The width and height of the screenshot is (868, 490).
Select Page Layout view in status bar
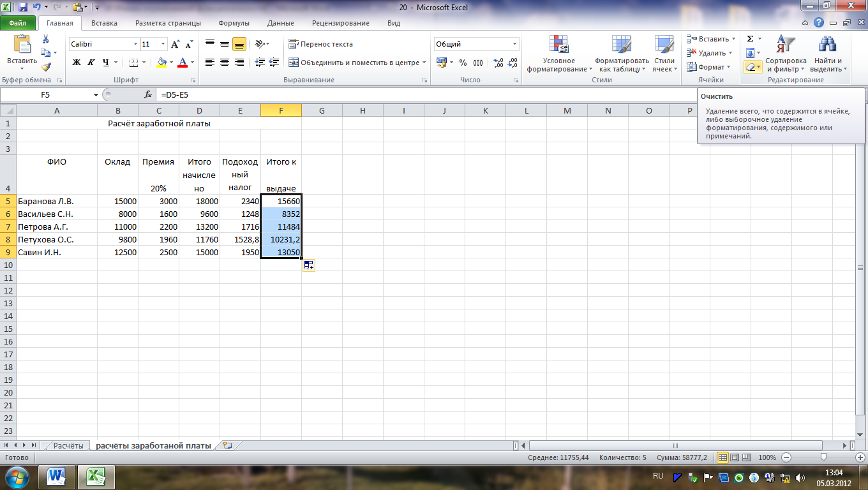[x=735, y=457]
